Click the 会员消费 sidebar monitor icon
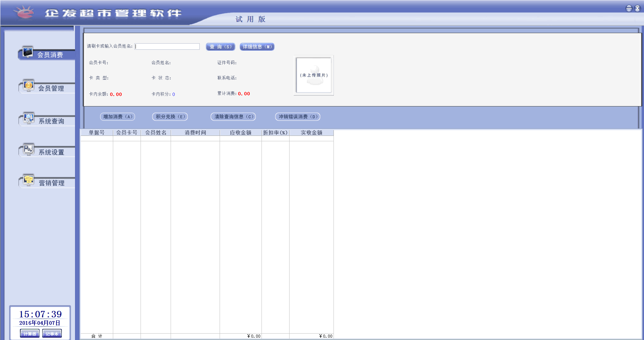Image resolution: width=644 pixels, height=340 pixels. [x=28, y=52]
